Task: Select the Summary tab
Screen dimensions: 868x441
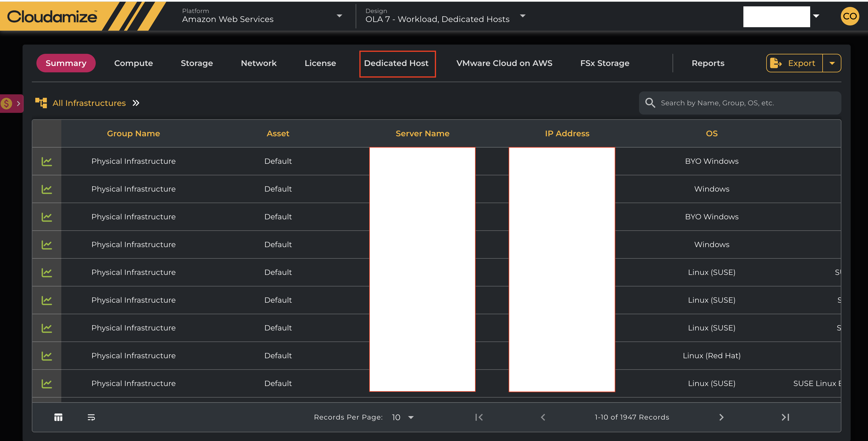Action: tap(66, 63)
